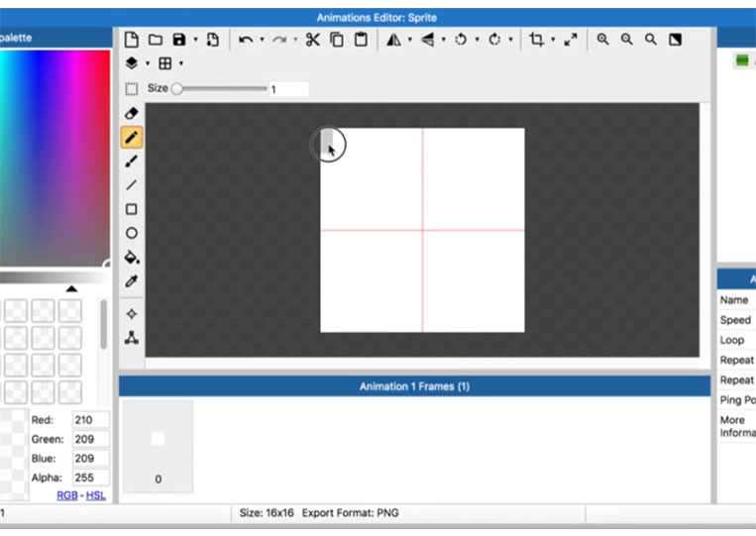The image size is (756, 536).
Task: Select the Eyedropper color picker tool
Action: pos(131,281)
